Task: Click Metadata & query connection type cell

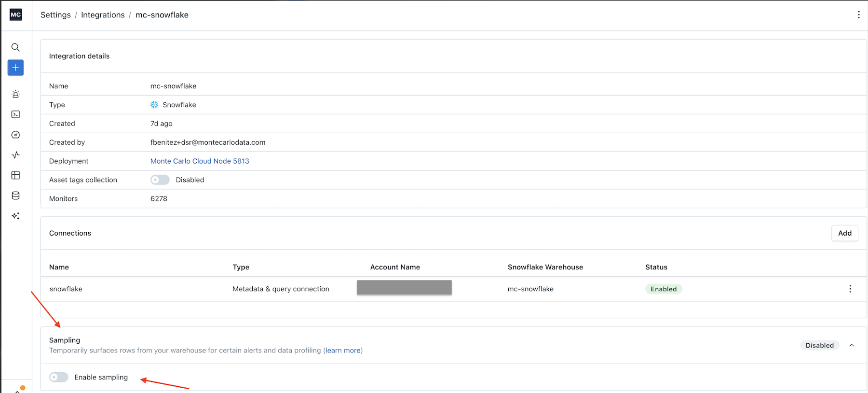Action: click(281, 289)
